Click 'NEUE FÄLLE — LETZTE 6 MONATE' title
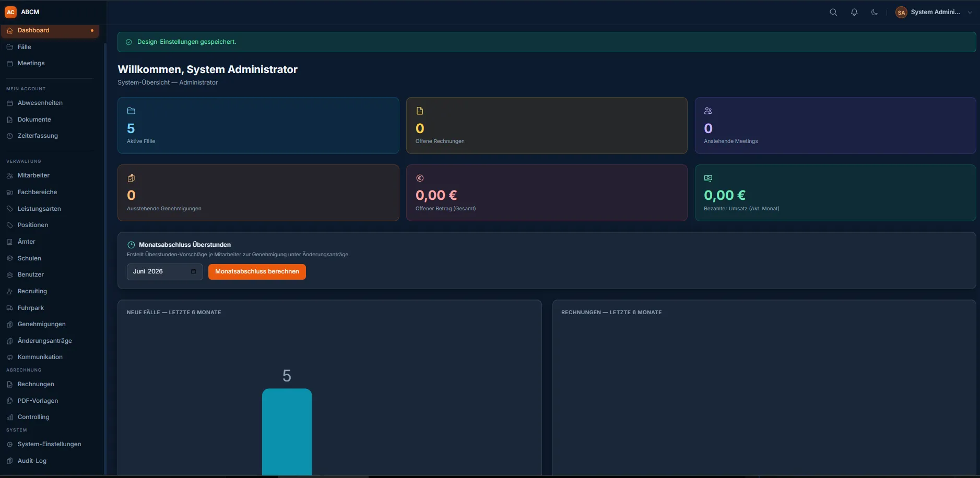 pos(174,313)
